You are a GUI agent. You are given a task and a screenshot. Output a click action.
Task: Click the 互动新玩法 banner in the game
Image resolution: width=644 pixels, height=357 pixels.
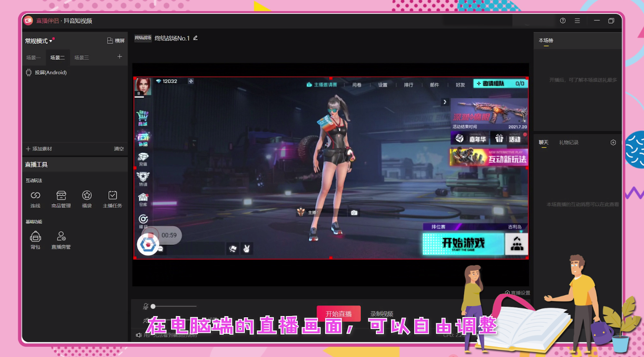pos(489,157)
